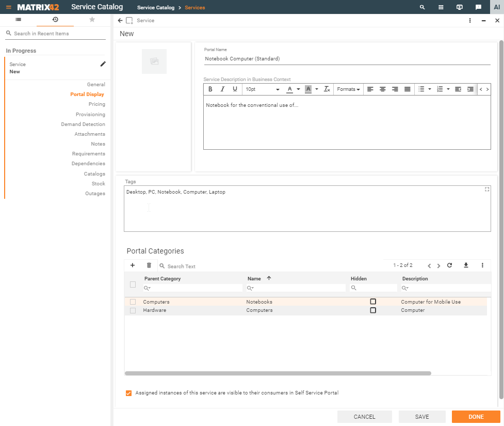Viewport: 504px width, 426px height.
Task: Open the Formats dropdown
Action: tap(348, 89)
